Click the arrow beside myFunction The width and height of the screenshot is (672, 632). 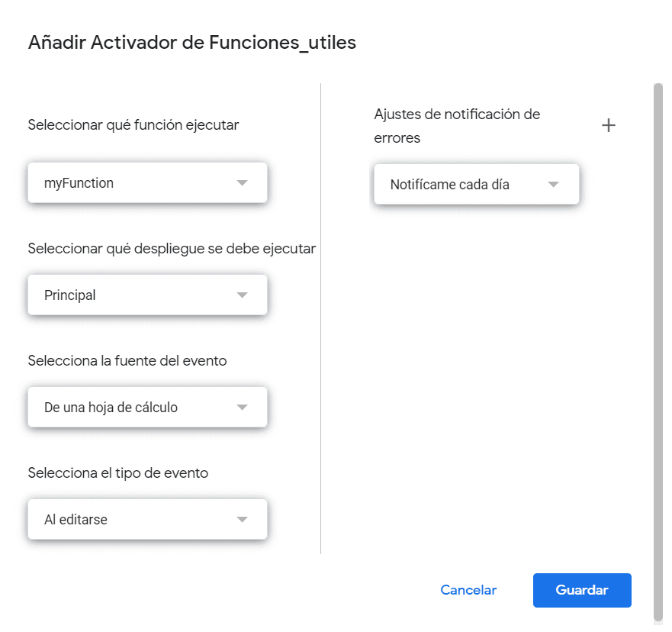(242, 183)
